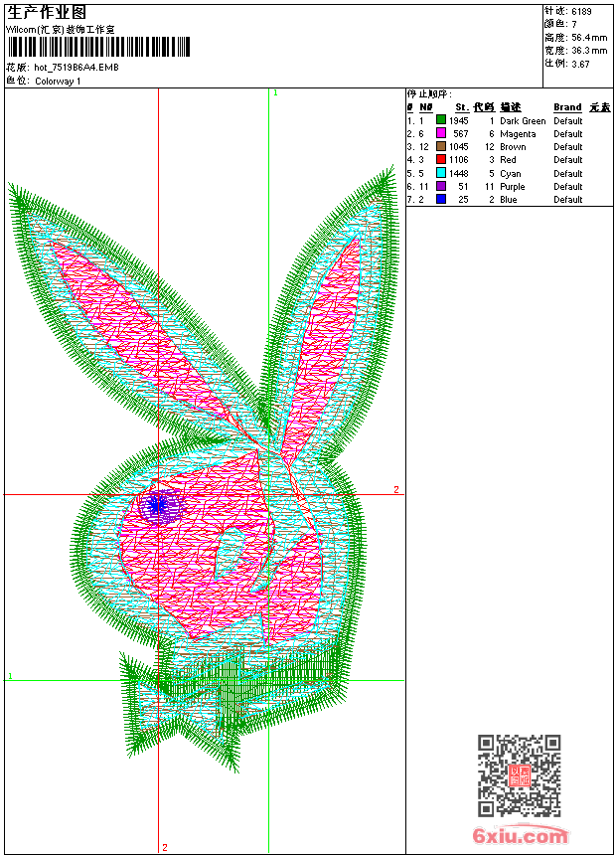Click the color count value '7'

pos(574,24)
